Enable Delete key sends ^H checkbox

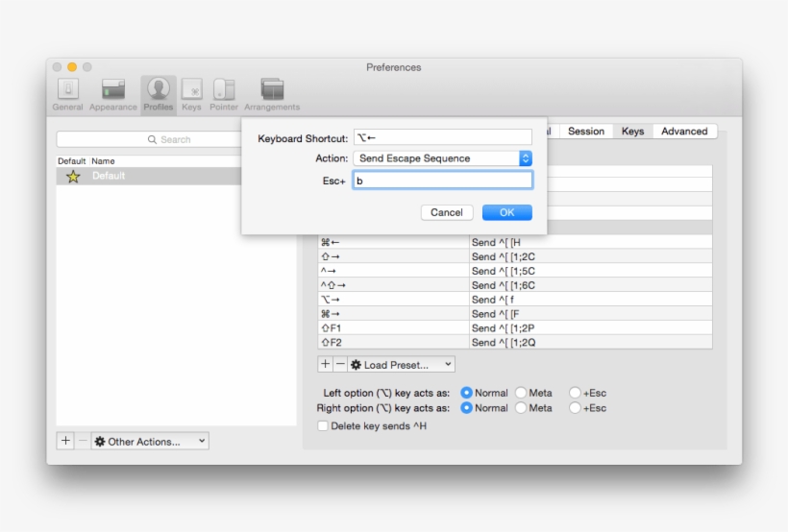(x=323, y=425)
